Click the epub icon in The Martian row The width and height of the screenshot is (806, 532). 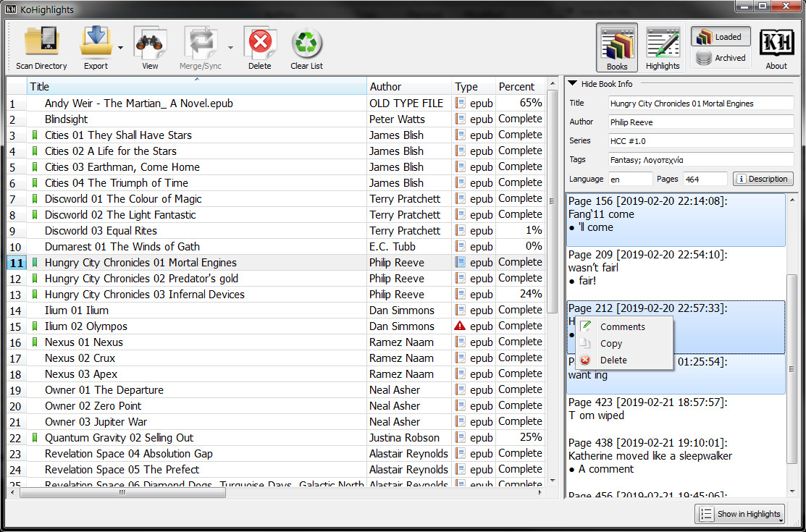tap(460, 103)
